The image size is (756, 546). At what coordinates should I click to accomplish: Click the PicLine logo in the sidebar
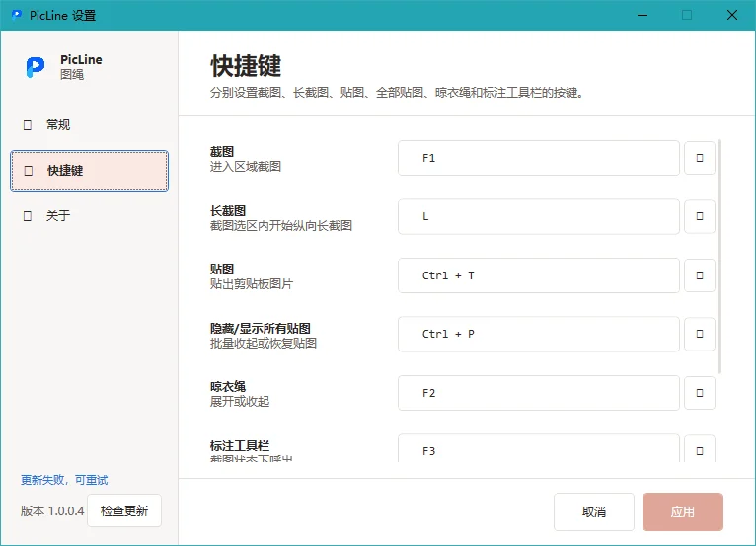(x=36, y=67)
